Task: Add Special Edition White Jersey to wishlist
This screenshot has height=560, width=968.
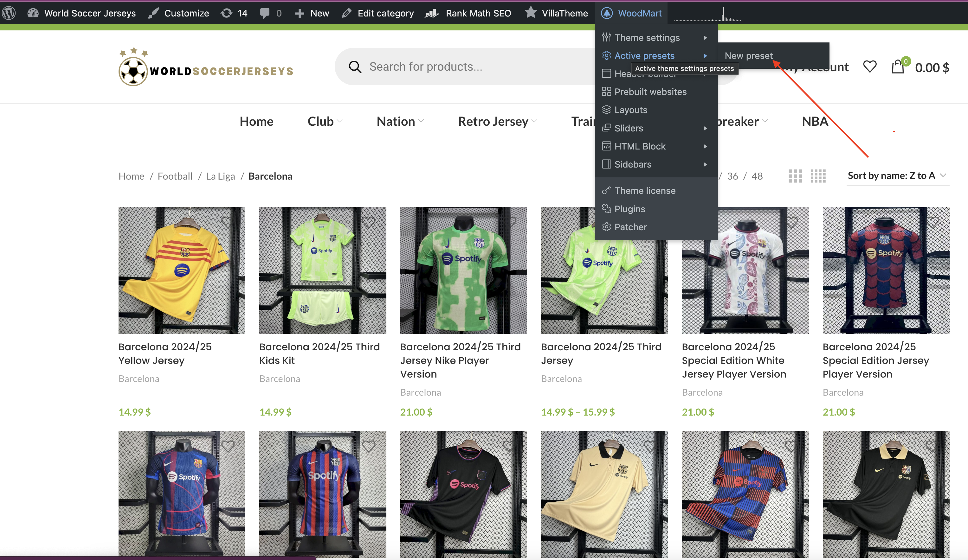Action: click(791, 222)
